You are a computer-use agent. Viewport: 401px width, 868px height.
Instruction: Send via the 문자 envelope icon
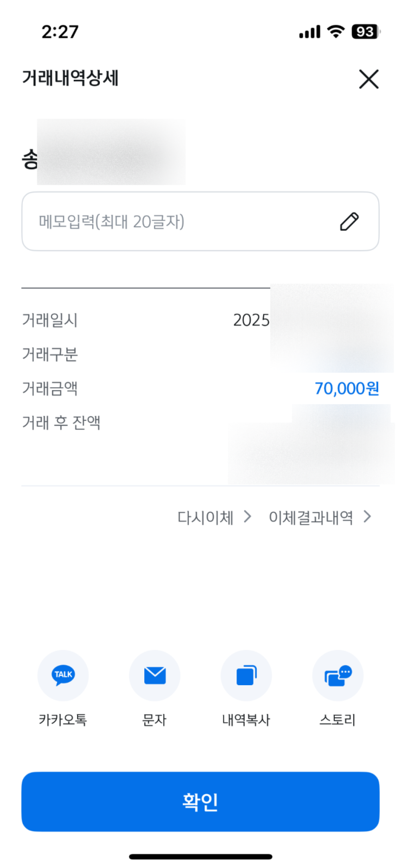point(154,675)
